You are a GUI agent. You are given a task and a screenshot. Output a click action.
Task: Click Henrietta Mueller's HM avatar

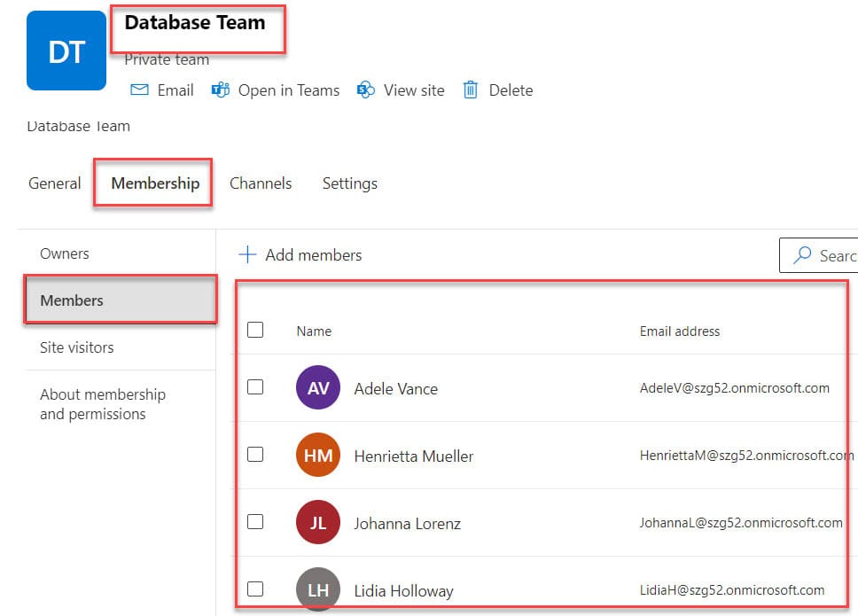point(318,455)
